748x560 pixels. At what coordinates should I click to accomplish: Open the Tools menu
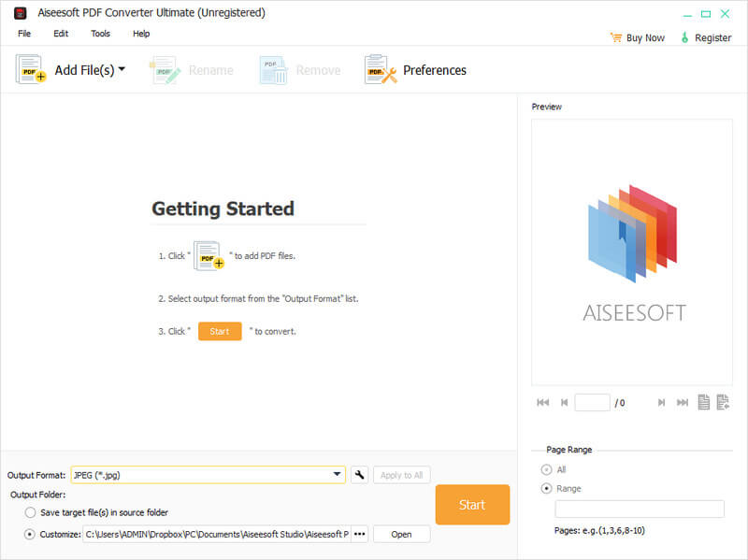[x=100, y=34]
